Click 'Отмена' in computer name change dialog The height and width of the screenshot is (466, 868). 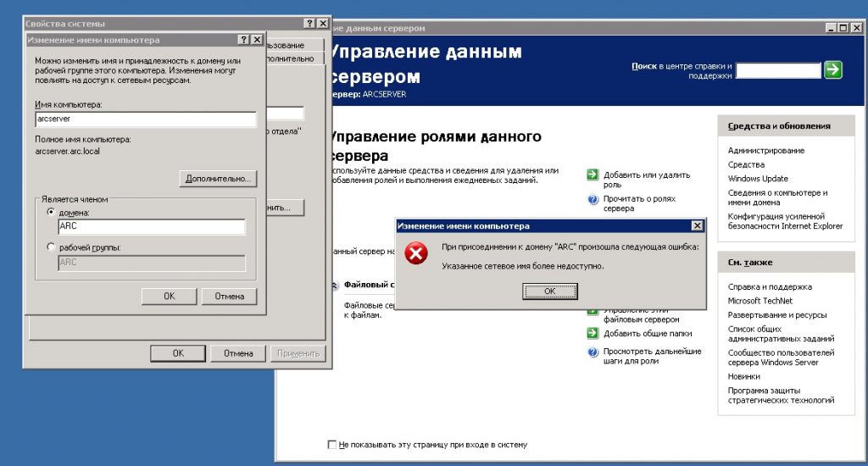tap(229, 296)
